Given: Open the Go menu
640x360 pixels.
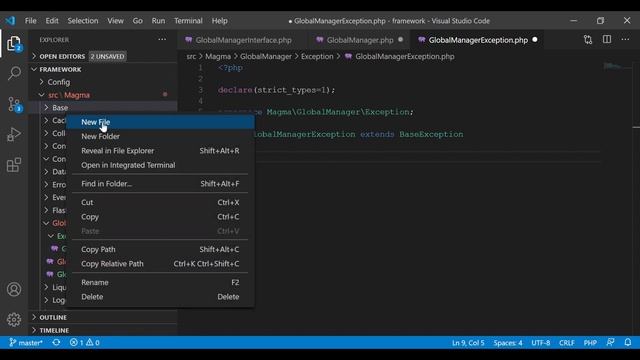Looking at the screenshot, I should (138, 21).
